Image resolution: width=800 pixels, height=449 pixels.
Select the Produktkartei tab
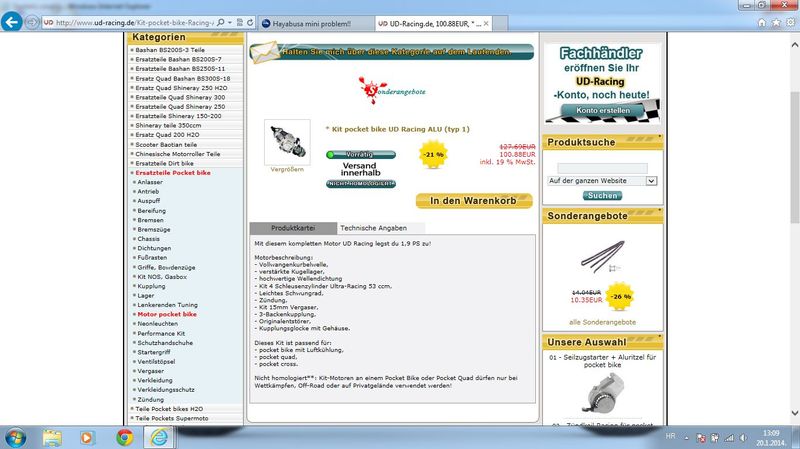point(293,228)
